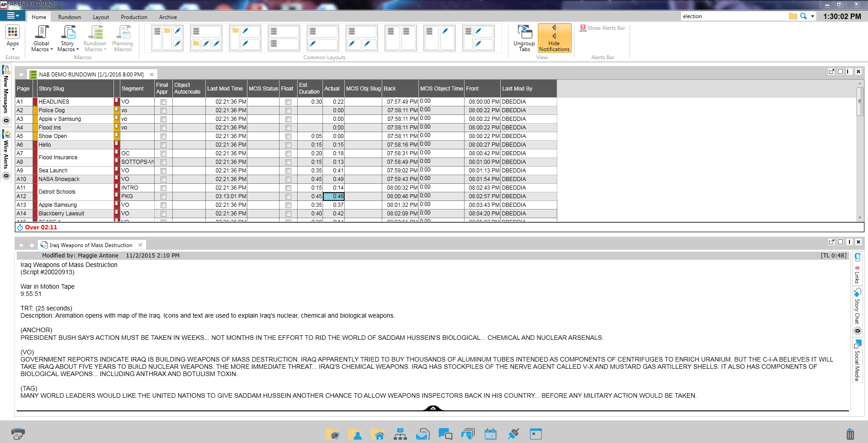This screenshot has height=443, width=868.
Task: Tick Final Appr checkbox for NASA Snowpack
Action: click(163, 180)
